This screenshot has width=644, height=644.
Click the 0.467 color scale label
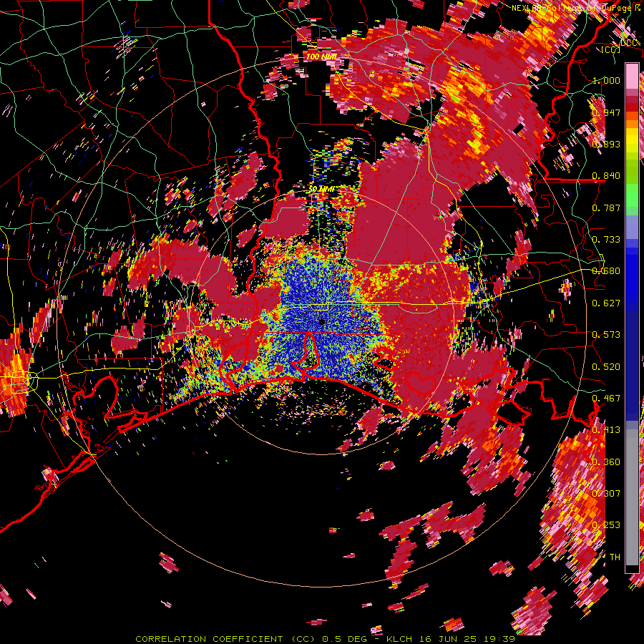(x=606, y=399)
